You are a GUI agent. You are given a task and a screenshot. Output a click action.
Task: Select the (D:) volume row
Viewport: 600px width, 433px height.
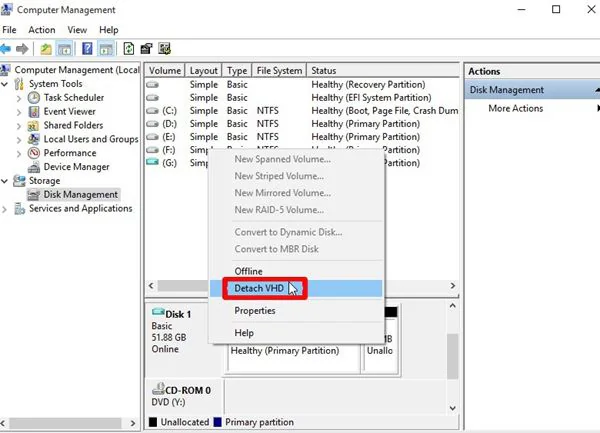point(302,124)
